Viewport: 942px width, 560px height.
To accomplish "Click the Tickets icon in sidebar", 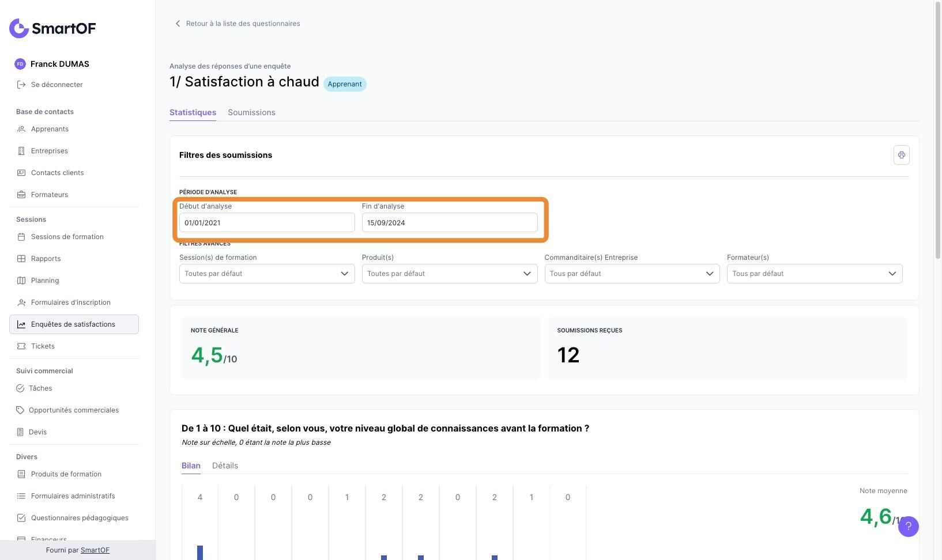I will pyautogui.click(x=21, y=346).
